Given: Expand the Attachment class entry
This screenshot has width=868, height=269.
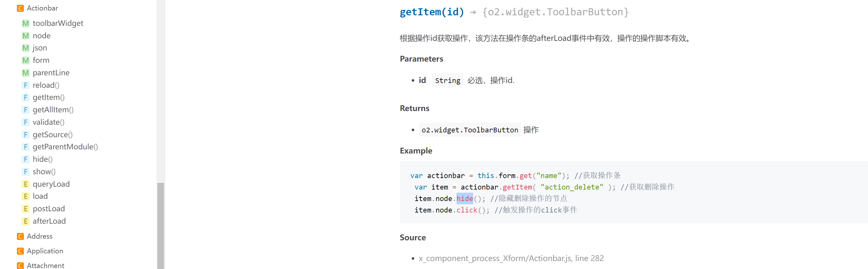Looking at the screenshot, I should pos(45,265).
